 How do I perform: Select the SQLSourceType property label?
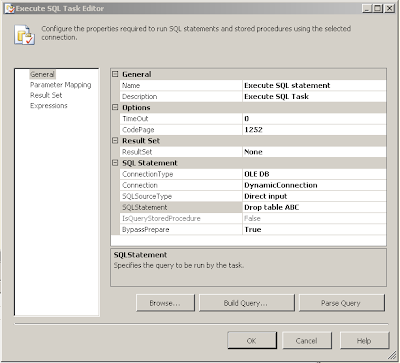181,196
